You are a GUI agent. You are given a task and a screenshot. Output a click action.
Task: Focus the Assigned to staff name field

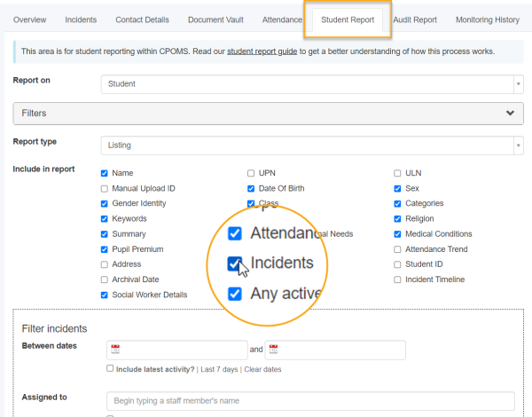[x=310, y=399]
